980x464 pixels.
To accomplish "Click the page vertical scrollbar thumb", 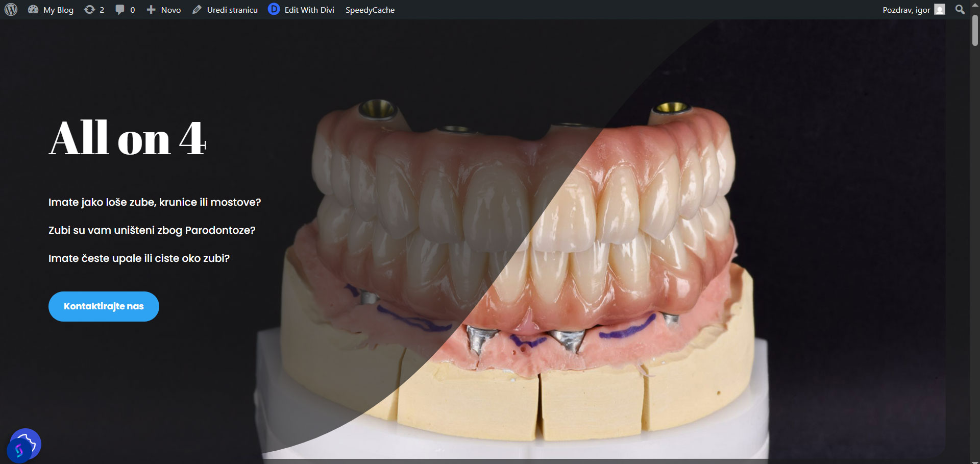I will [x=975, y=31].
